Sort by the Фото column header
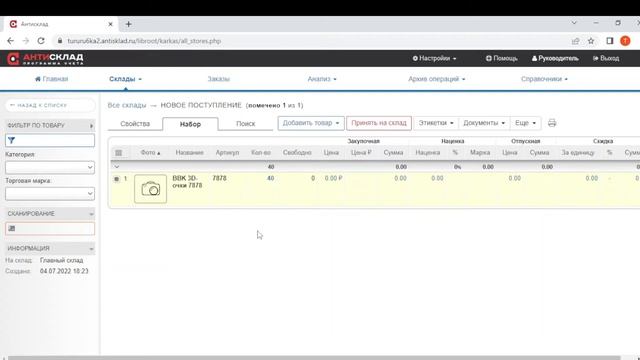 click(x=150, y=153)
